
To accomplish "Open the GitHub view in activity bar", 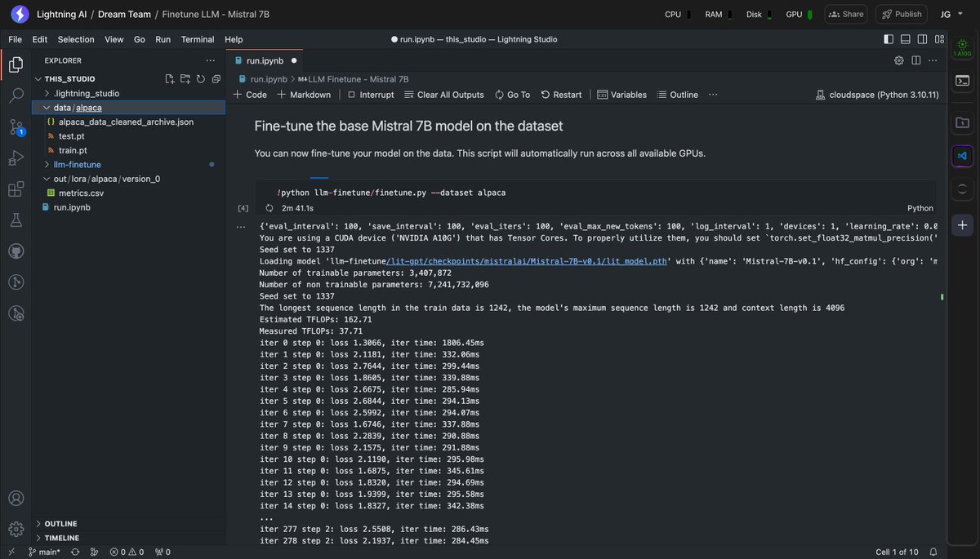I will [x=16, y=251].
